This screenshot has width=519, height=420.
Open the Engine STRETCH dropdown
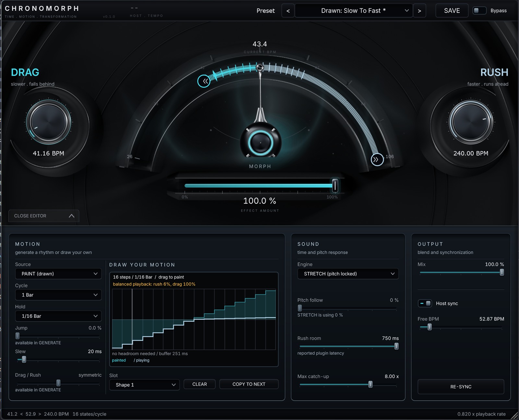[348, 274]
